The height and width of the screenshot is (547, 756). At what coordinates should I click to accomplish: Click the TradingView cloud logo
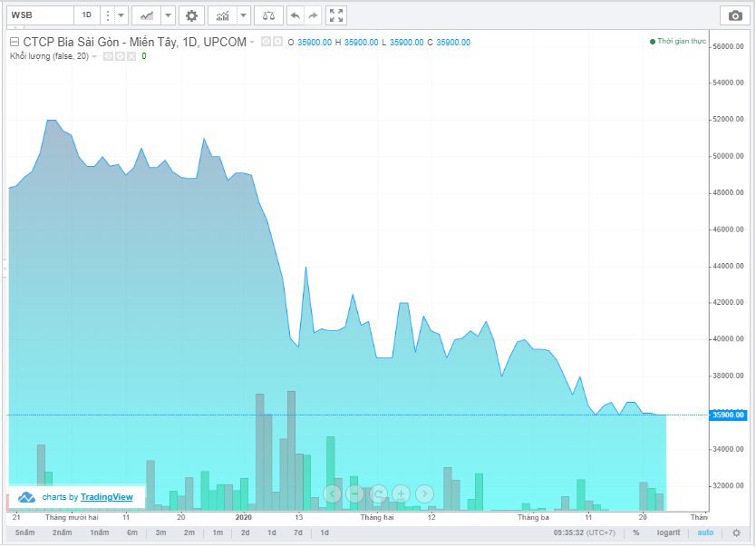tap(26, 497)
